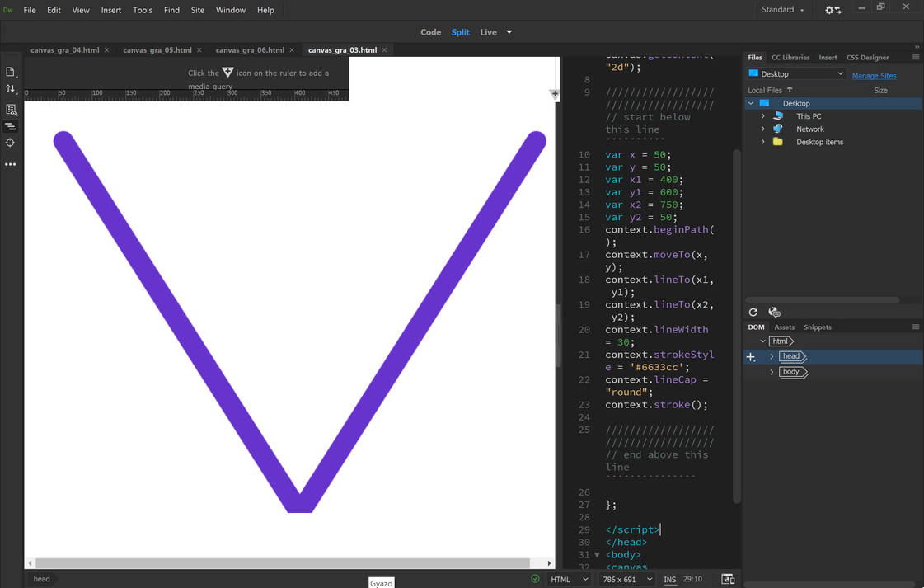Click the live view scroll right arrow
Viewport: 924px width, 588px height.
[549, 563]
